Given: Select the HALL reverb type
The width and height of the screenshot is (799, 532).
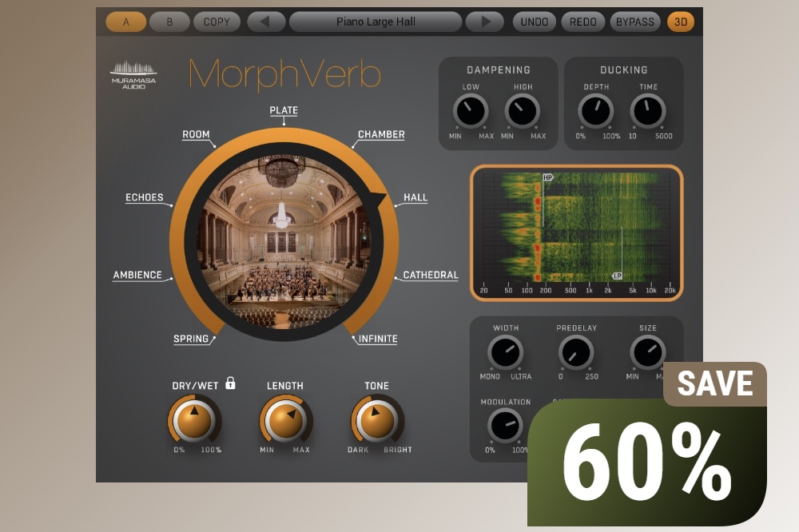Looking at the screenshot, I should [415, 197].
